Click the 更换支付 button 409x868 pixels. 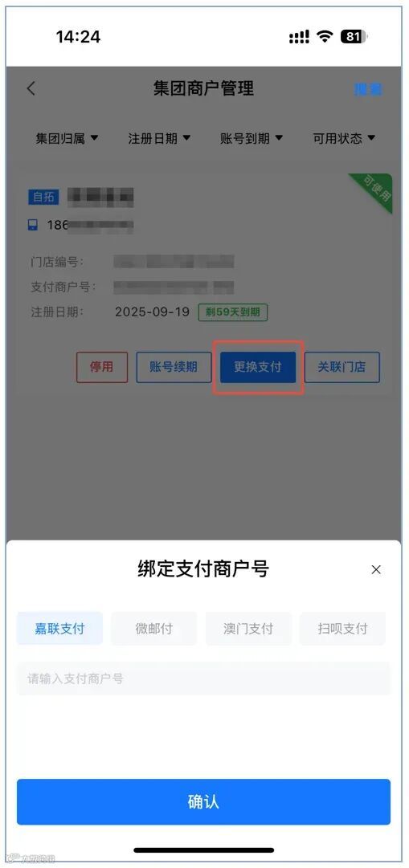click(258, 367)
